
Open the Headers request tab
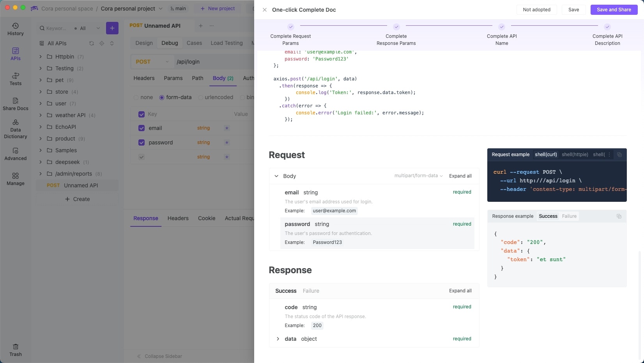pyautogui.click(x=144, y=78)
